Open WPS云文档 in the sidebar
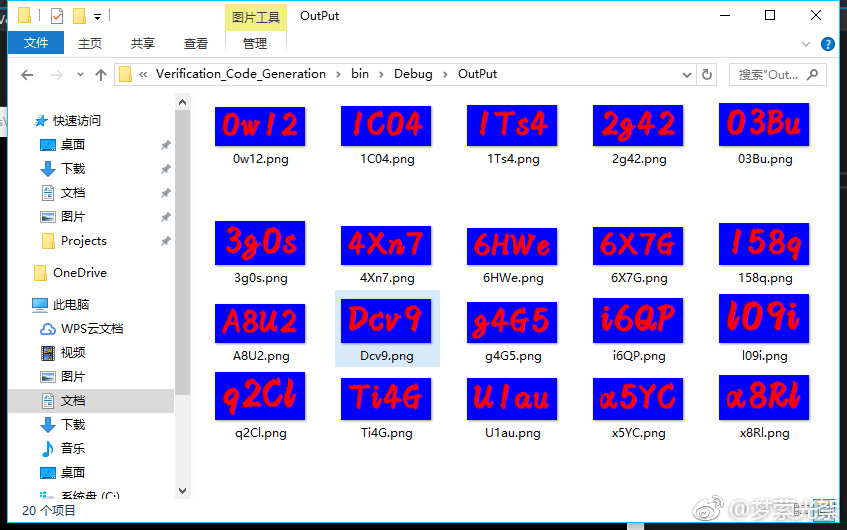Screen dimensions: 847x530 tap(91, 329)
